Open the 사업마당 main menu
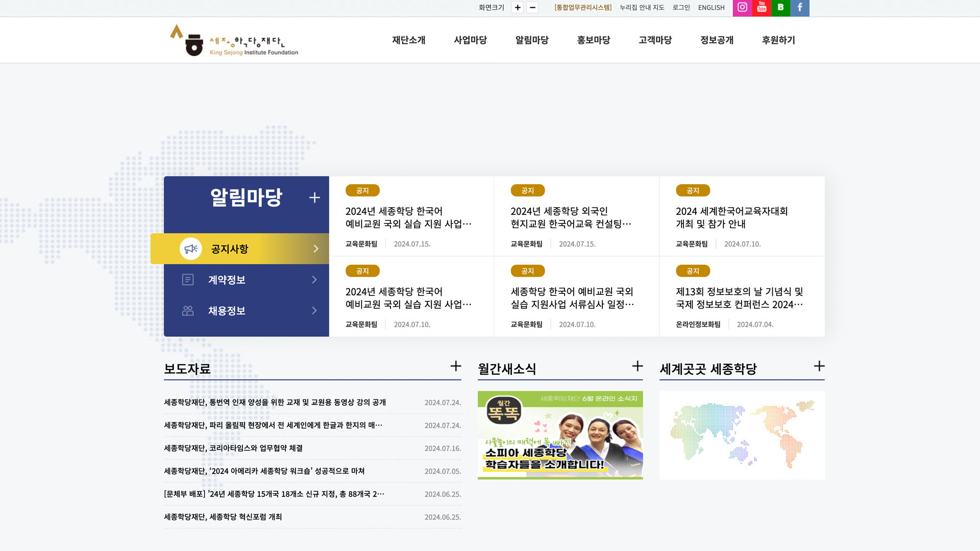The width and height of the screenshot is (980, 551). (x=471, y=40)
